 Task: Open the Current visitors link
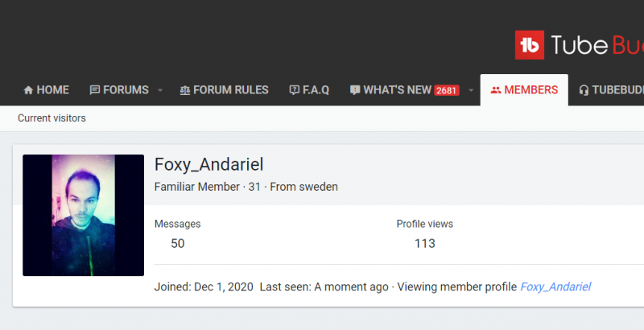click(x=52, y=118)
